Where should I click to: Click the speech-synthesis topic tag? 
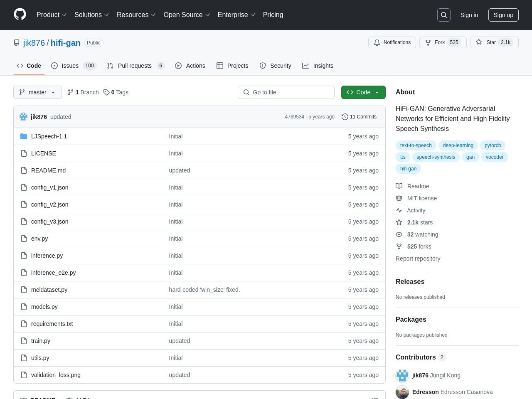(436, 157)
